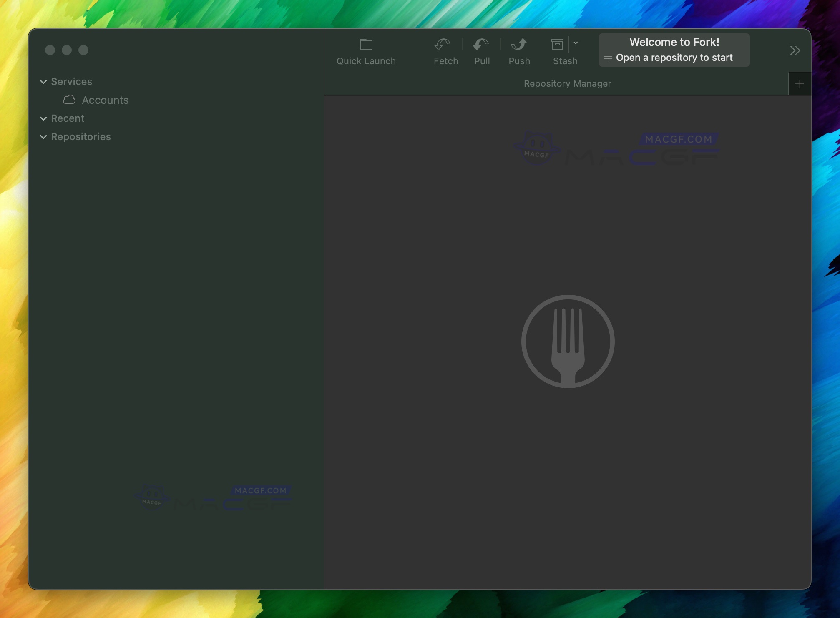Click the Repositories sidebar label
The height and width of the screenshot is (618, 840).
pyautogui.click(x=81, y=137)
